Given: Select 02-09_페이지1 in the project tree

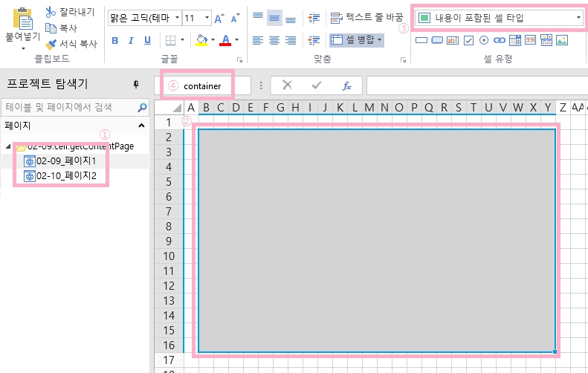Looking at the screenshot, I should pos(65,160).
